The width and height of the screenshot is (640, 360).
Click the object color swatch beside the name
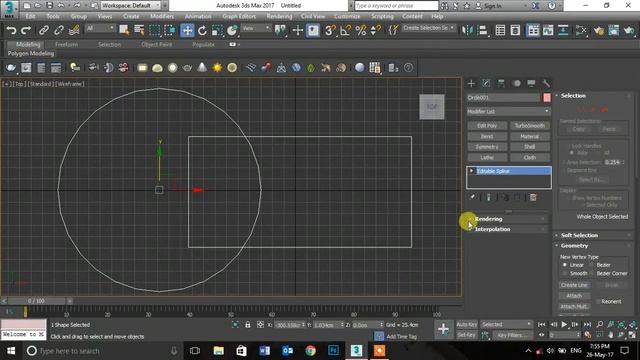[547, 98]
